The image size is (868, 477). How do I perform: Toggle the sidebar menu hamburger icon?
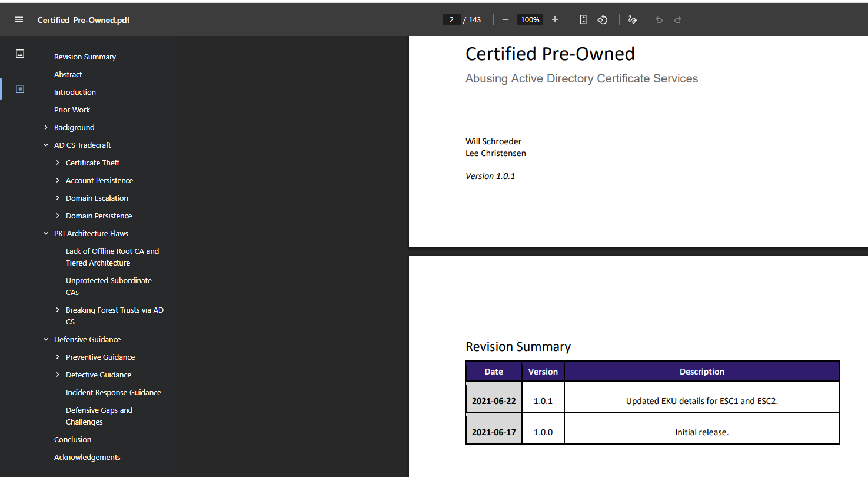(x=19, y=19)
